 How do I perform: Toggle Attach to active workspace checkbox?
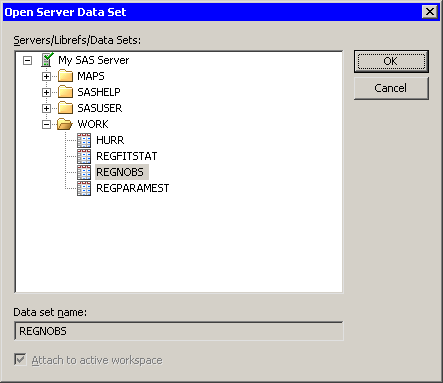[x=20, y=360]
